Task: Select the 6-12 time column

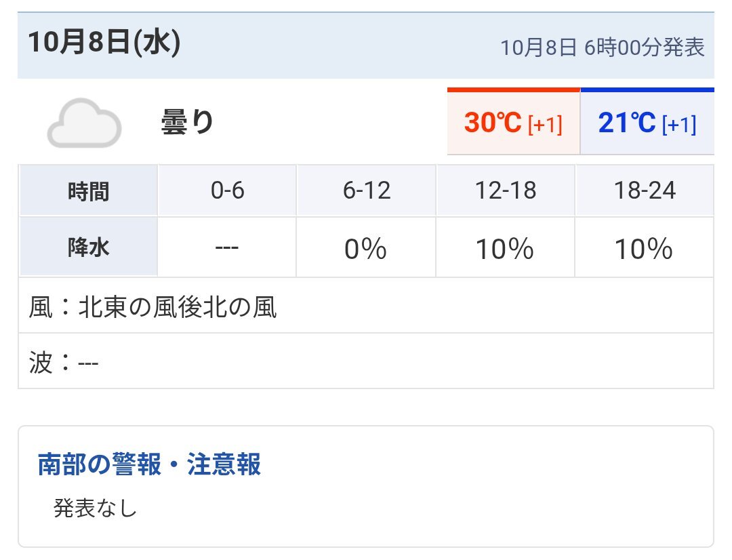Action: 367,191
